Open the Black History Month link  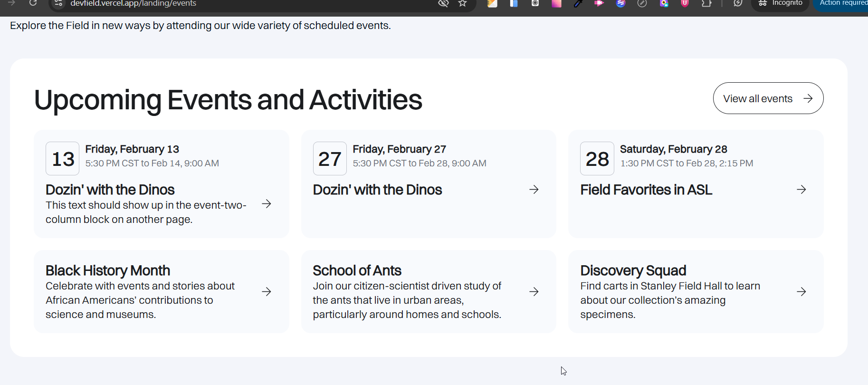[108, 271]
